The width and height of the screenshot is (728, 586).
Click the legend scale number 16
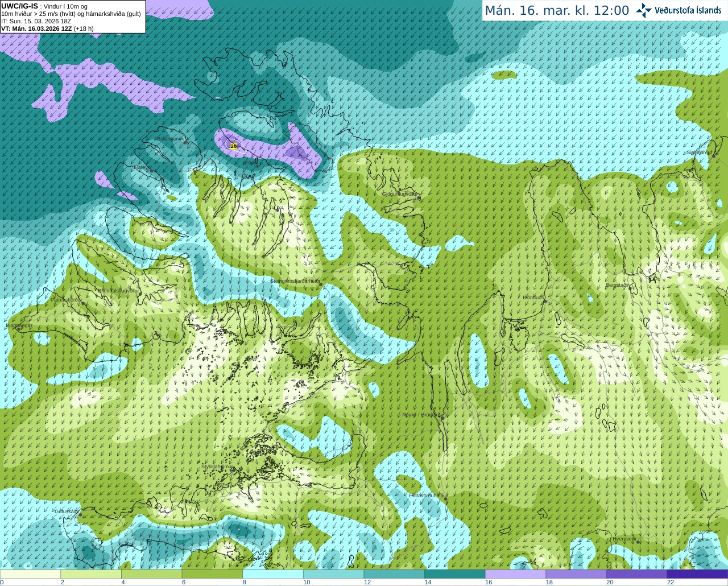(489, 582)
